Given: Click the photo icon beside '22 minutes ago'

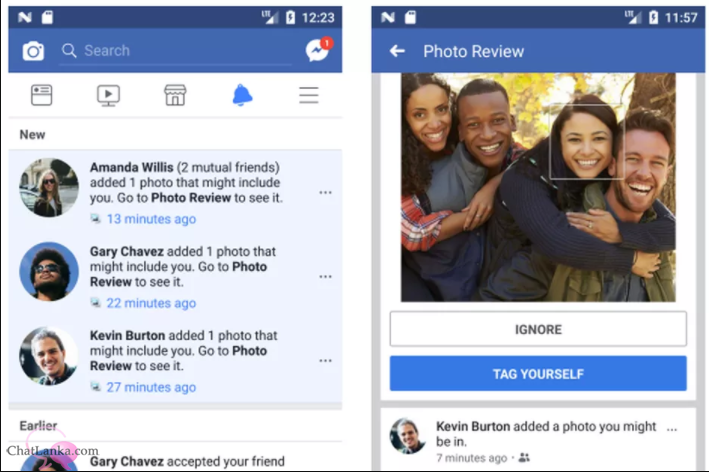Looking at the screenshot, I should 95,303.
